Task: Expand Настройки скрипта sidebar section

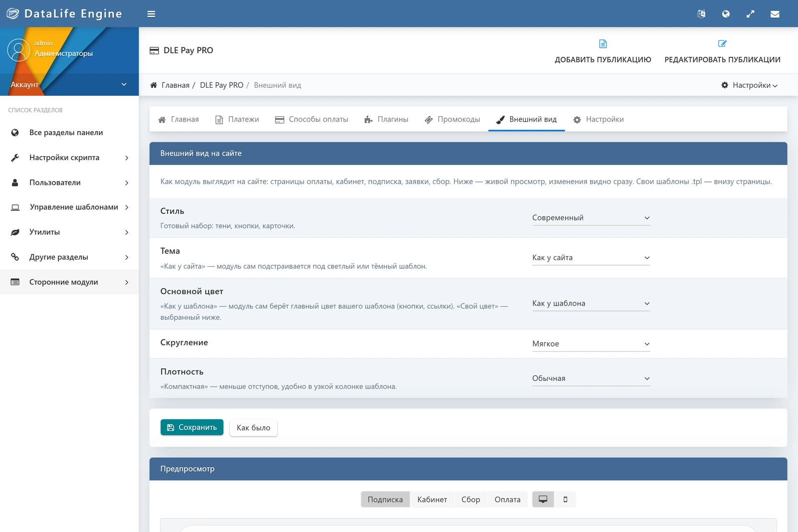Action: pyautogui.click(x=69, y=158)
